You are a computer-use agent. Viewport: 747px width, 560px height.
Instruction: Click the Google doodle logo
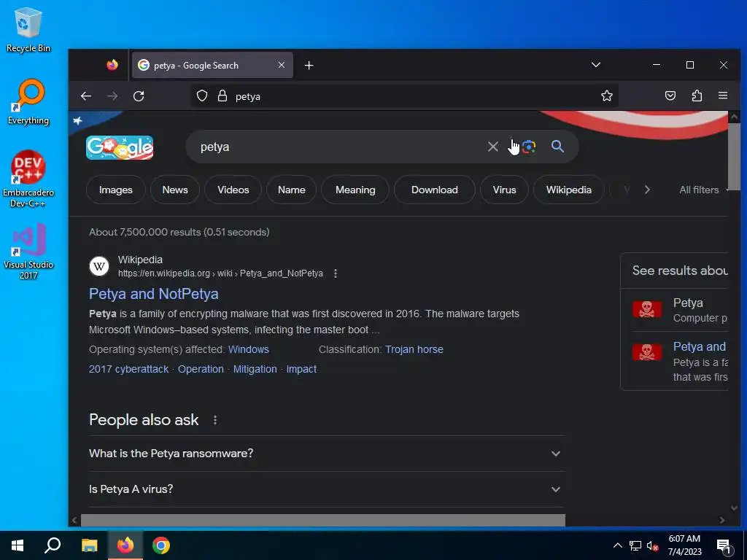[120, 147]
